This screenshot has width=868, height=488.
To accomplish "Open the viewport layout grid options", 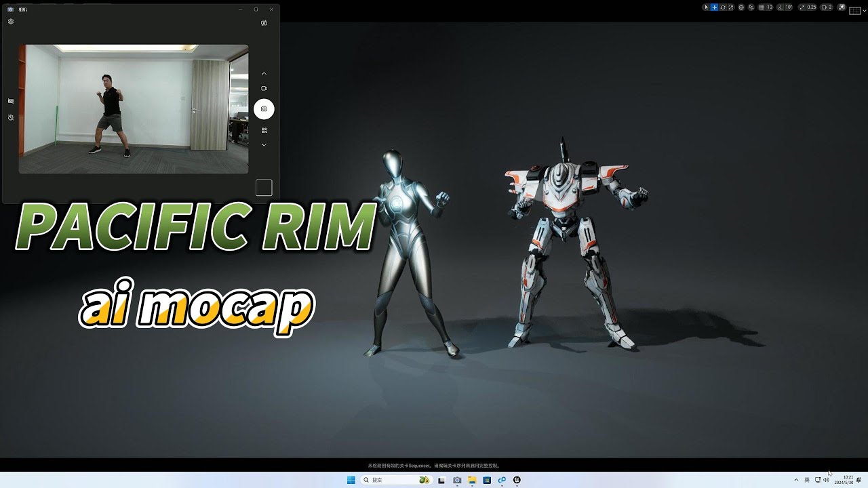I will point(856,10).
